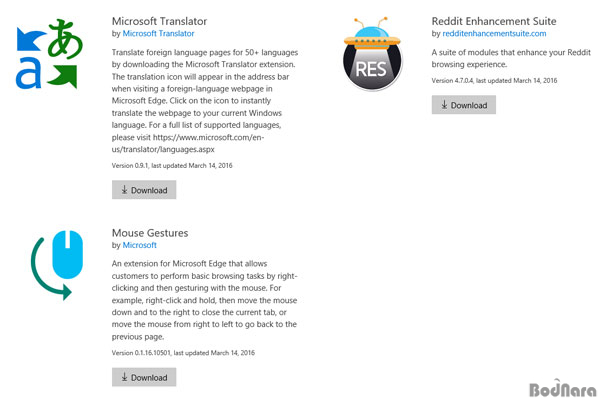Click the Microsoft Translator extension icon
Viewport: 600px width, 400px height.
pyautogui.click(x=49, y=54)
